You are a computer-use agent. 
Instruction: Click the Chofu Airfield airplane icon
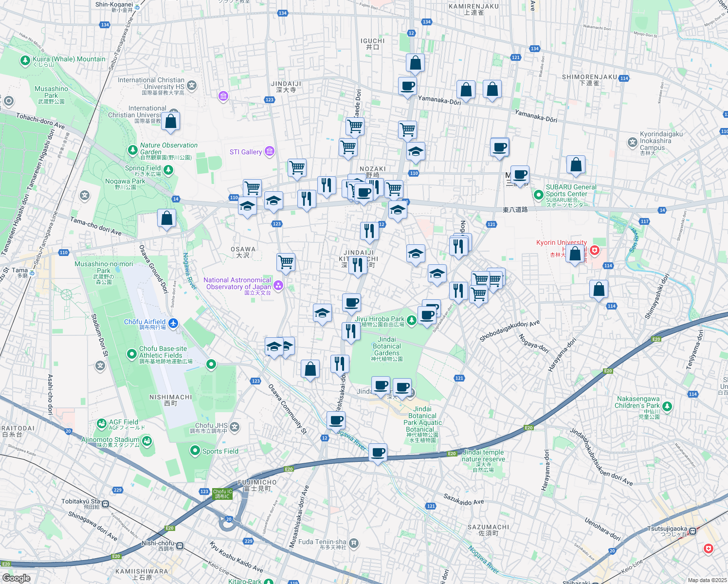coord(173,323)
